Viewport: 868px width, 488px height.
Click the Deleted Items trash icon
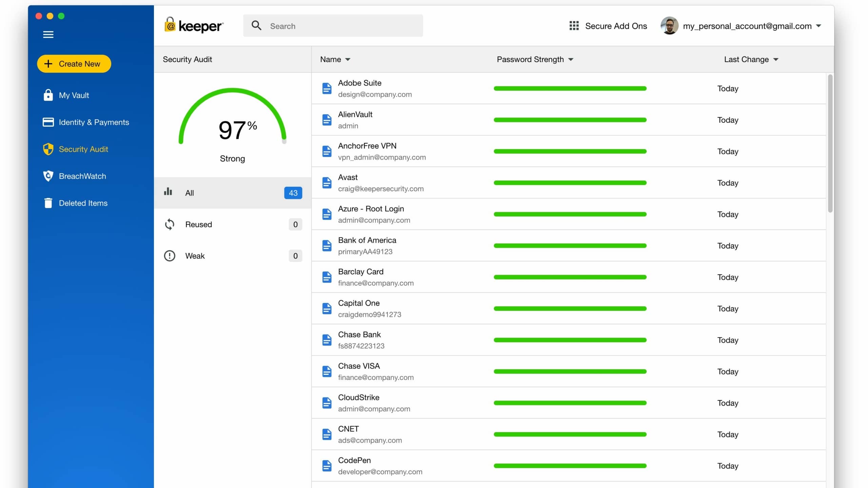click(x=48, y=203)
